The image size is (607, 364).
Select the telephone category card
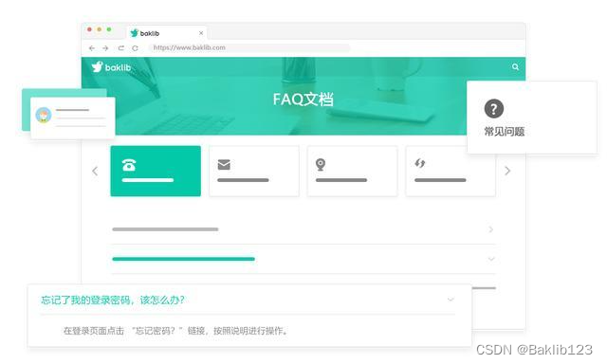coord(156,171)
